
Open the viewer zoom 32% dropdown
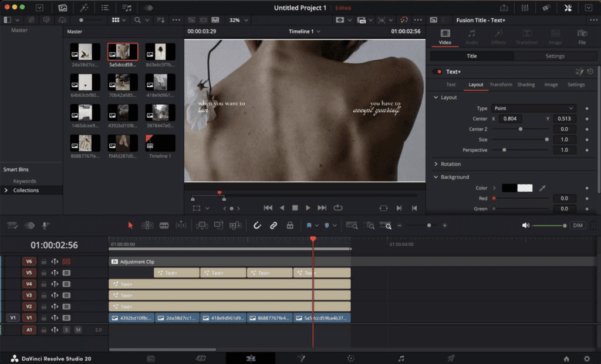pyautogui.click(x=238, y=20)
